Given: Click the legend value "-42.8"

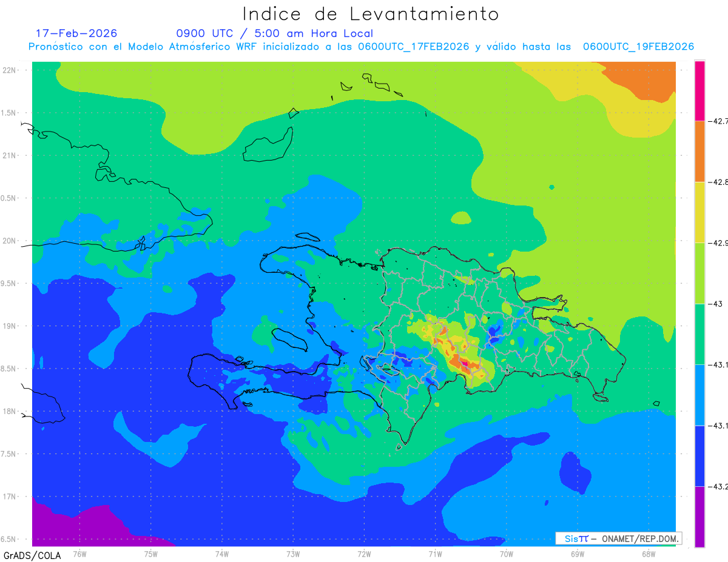Looking at the screenshot, I should click(x=718, y=182).
